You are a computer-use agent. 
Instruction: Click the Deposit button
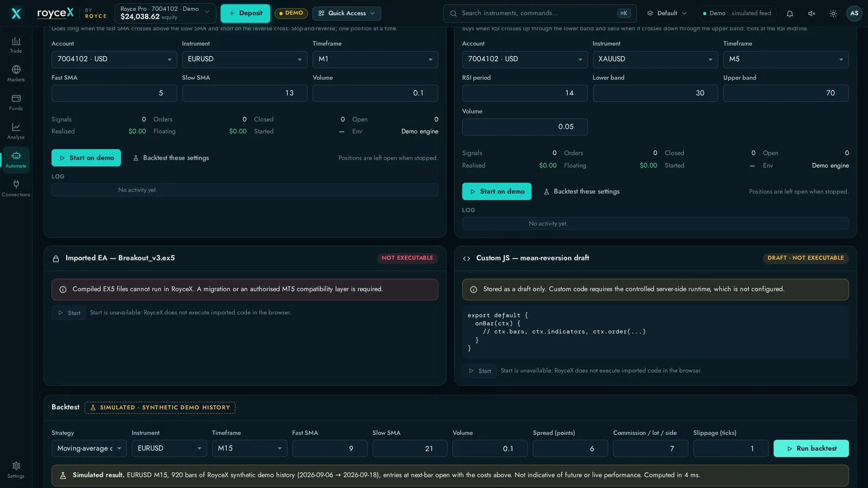[x=245, y=14]
